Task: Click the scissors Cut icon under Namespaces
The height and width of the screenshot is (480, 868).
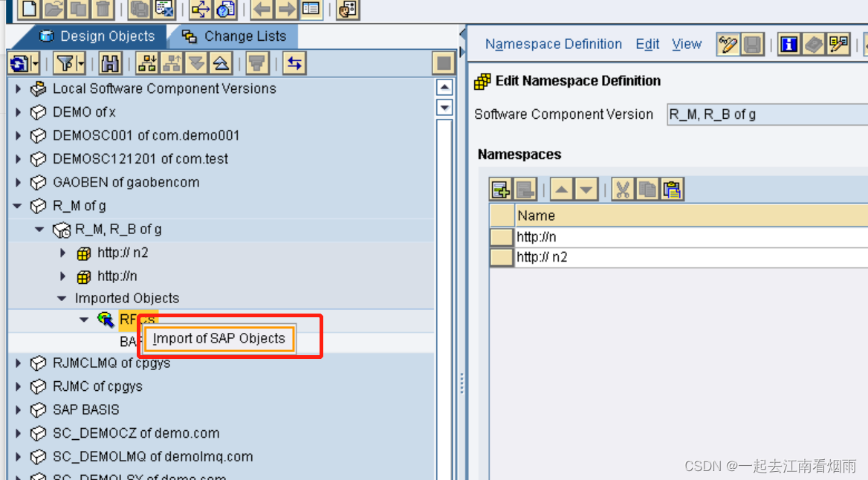Action: tap(623, 189)
